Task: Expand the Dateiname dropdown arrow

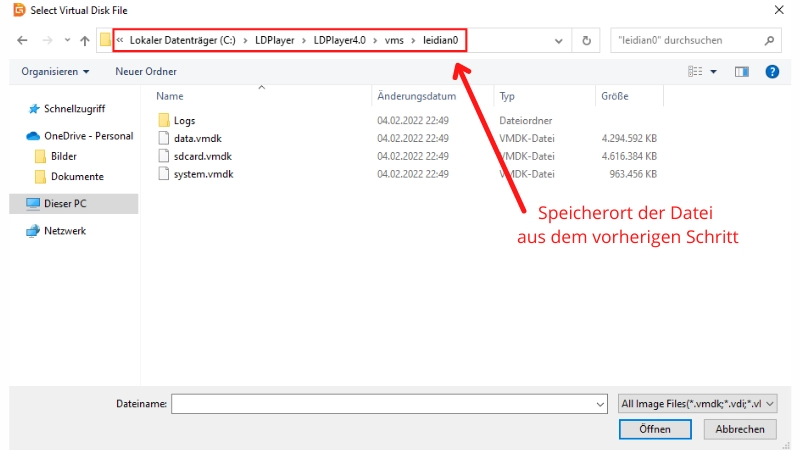Action: [x=601, y=405]
